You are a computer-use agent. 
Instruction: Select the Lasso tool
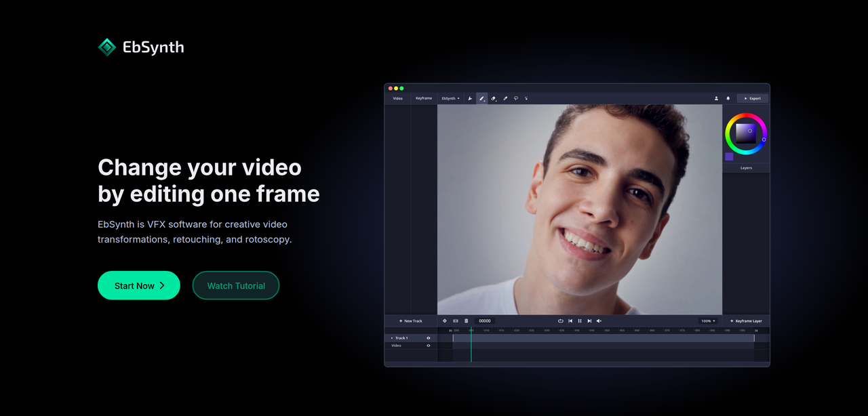point(516,98)
